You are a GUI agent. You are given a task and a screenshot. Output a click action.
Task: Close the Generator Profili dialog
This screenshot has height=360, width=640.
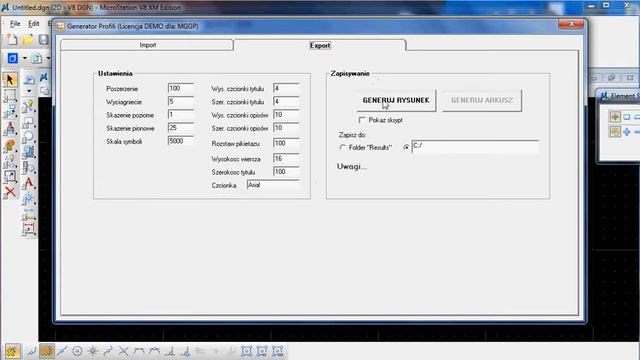click(x=571, y=24)
